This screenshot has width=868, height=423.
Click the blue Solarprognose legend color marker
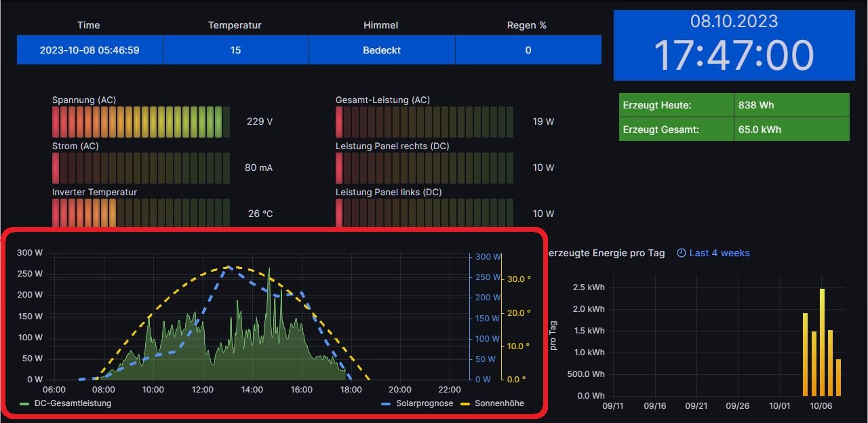click(386, 403)
